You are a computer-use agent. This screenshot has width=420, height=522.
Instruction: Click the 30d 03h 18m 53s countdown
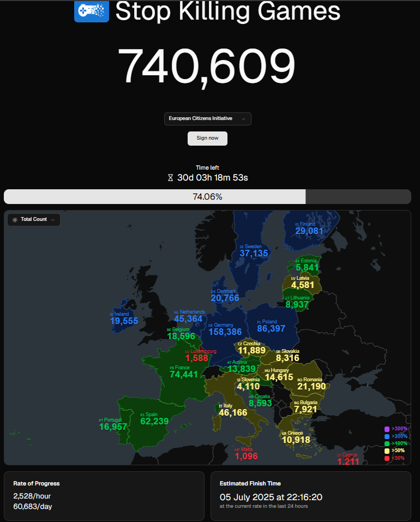pos(212,178)
